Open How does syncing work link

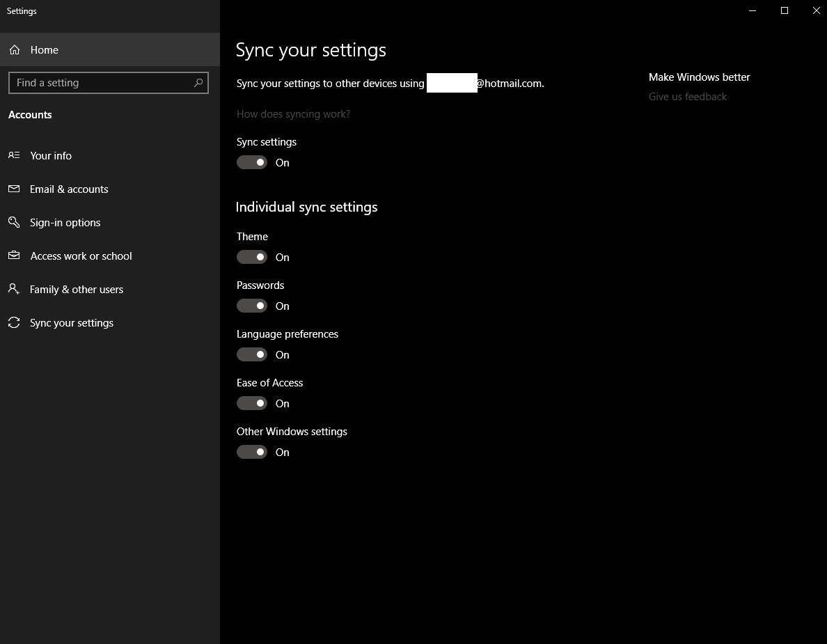tap(293, 113)
